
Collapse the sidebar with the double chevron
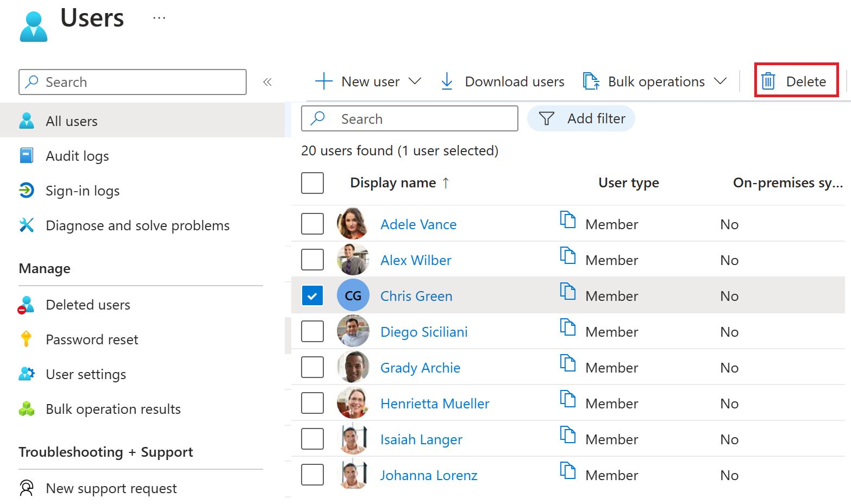tap(267, 81)
